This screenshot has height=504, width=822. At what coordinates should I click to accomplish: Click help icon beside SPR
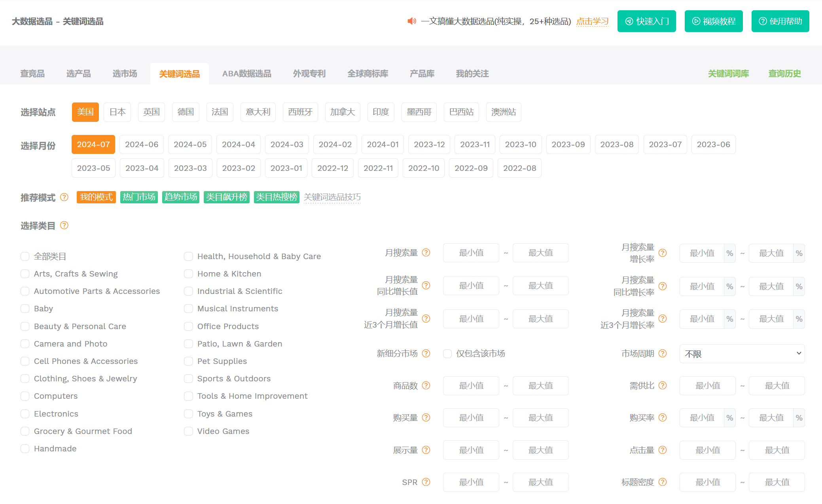click(426, 482)
